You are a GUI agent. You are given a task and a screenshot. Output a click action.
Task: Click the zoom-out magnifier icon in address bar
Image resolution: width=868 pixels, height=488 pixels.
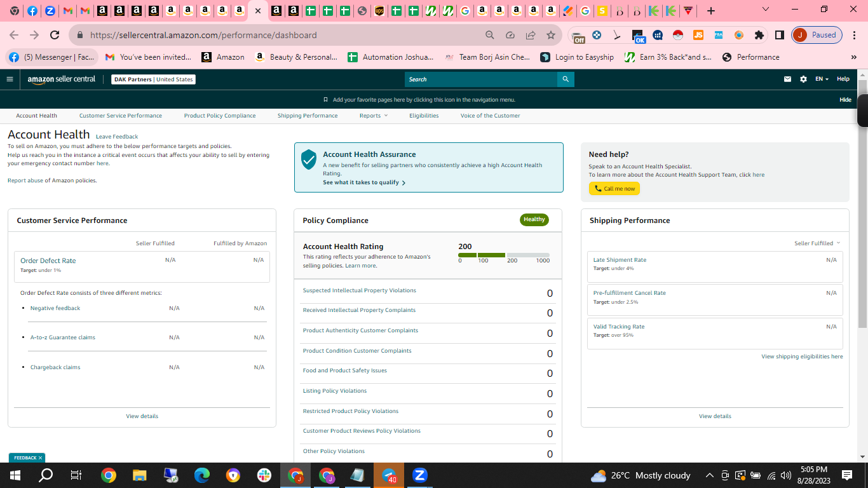coord(490,35)
